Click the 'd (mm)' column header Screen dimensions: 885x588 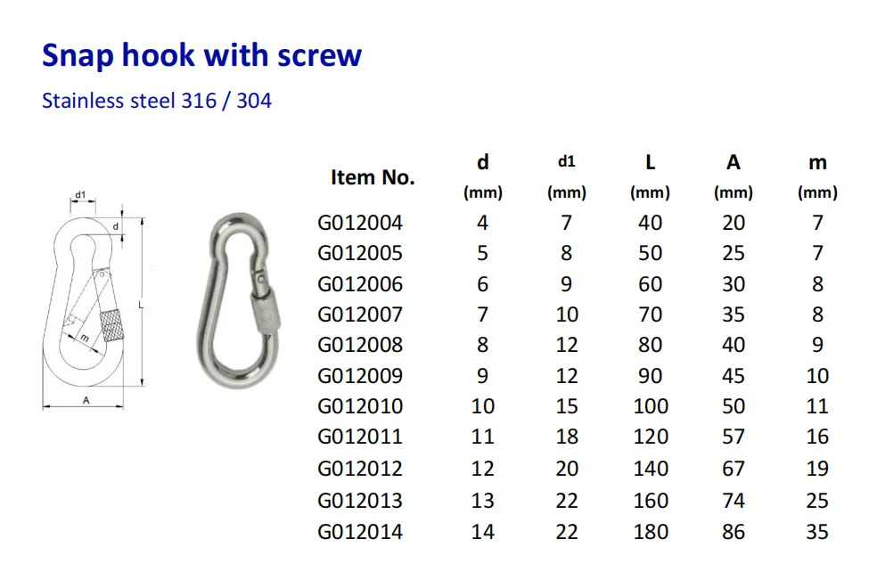482,176
